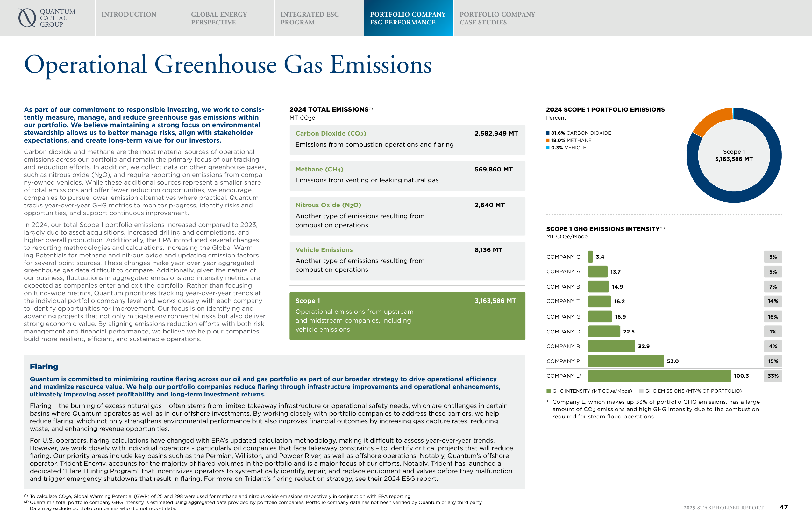Click the gray GHG Emissions legend swatch
Image resolution: width=812 pixels, height=525 pixels.
(641, 391)
